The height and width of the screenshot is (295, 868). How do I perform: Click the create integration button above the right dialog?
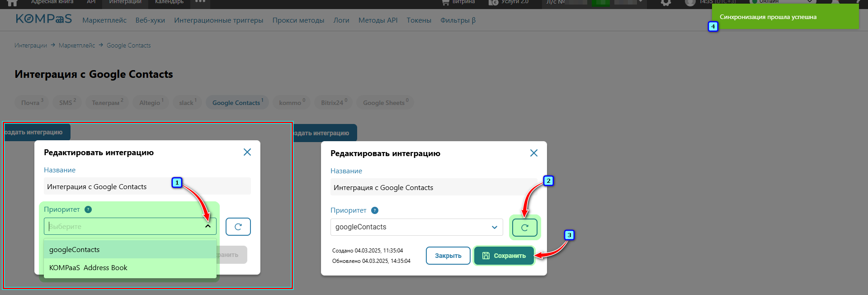click(325, 133)
